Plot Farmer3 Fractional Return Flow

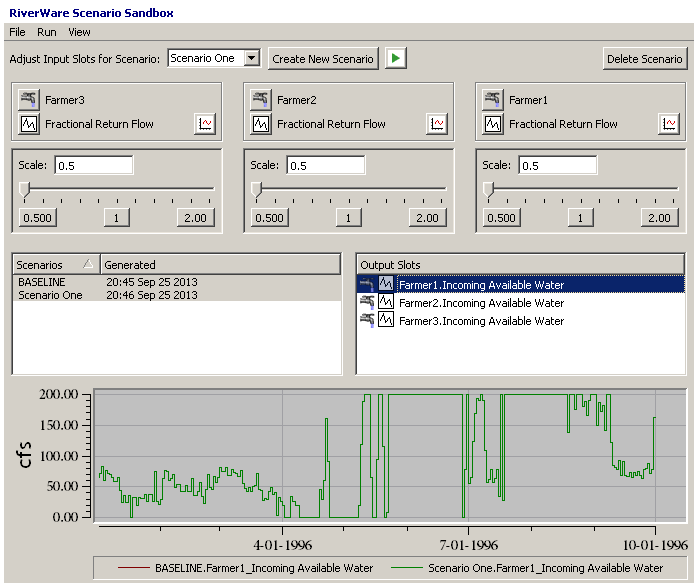[205, 123]
